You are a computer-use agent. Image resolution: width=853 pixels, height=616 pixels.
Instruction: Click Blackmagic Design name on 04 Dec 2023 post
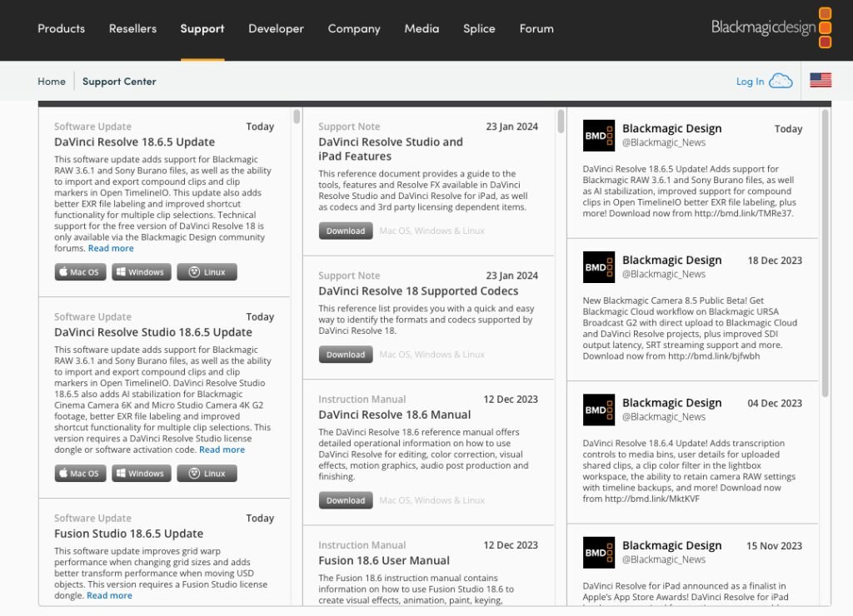click(x=672, y=403)
